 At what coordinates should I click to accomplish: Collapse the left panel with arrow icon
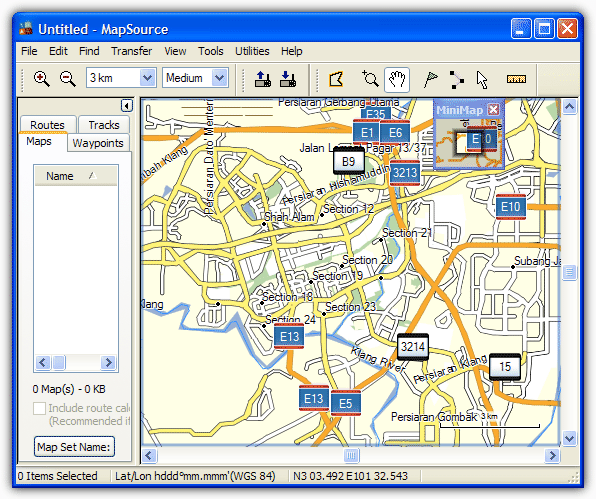click(127, 105)
